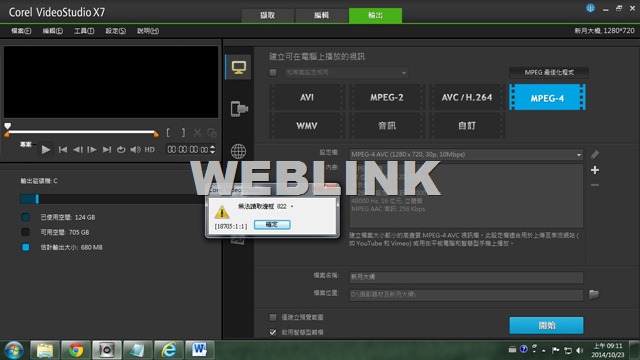640x360 pixels.
Task: Uncheck the smart render checkbox
Action: pyautogui.click(x=273, y=332)
